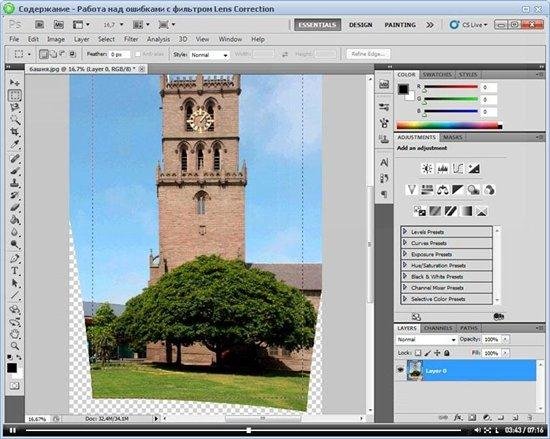Viewport: 550px width, 439px height.
Task: Show more workspaces with double arrow
Action: (430, 25)
